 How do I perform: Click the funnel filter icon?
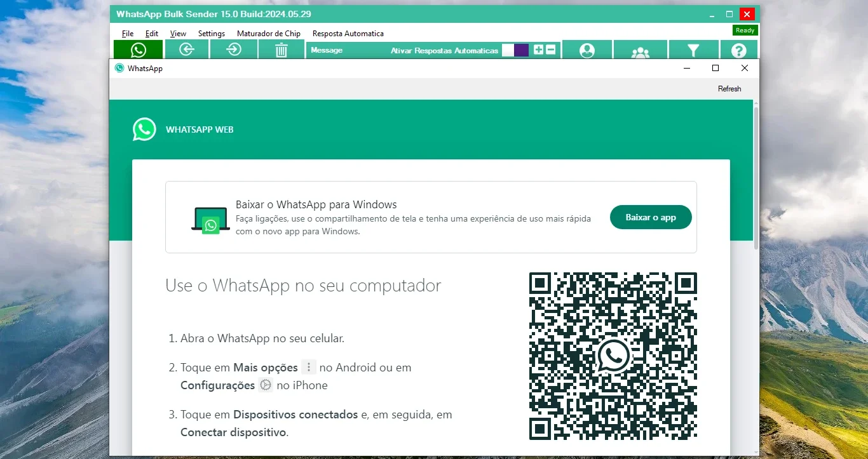(x=693, y=50)
